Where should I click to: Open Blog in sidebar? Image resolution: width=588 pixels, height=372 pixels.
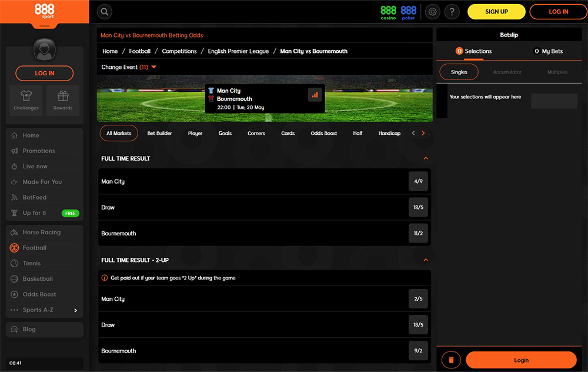tap(45, 329)
